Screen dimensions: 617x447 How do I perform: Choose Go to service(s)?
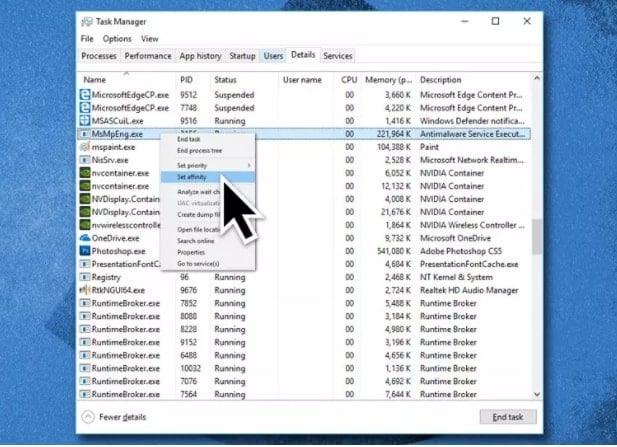(x=208, y=264)
